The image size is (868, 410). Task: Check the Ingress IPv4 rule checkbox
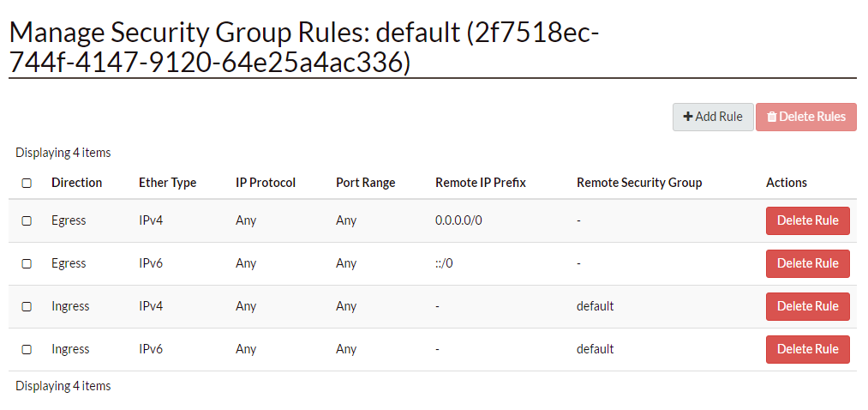point(27,306)
